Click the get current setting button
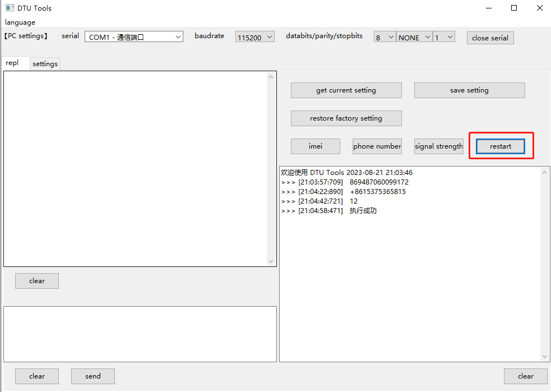 pos(346,90)
